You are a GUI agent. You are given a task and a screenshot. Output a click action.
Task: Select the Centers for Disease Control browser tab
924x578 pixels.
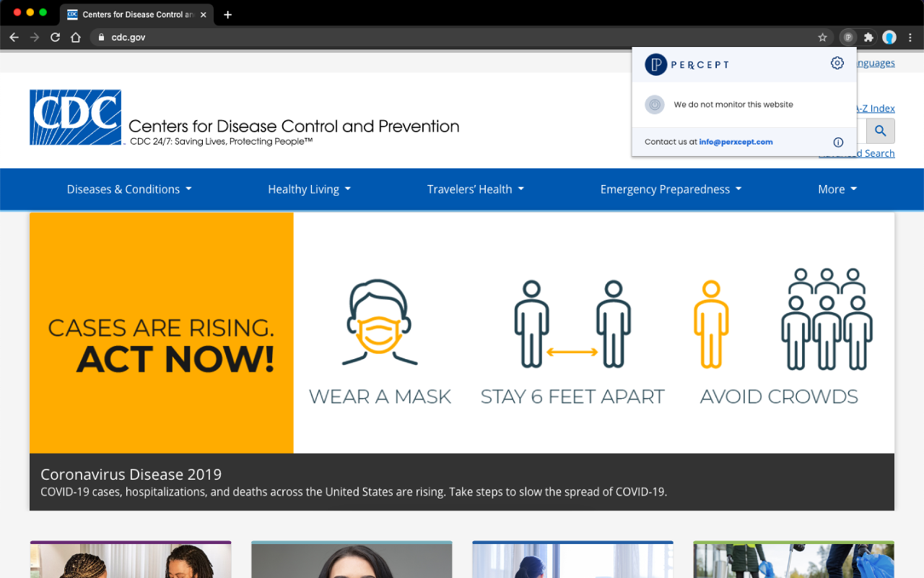(x=137, y=14)
